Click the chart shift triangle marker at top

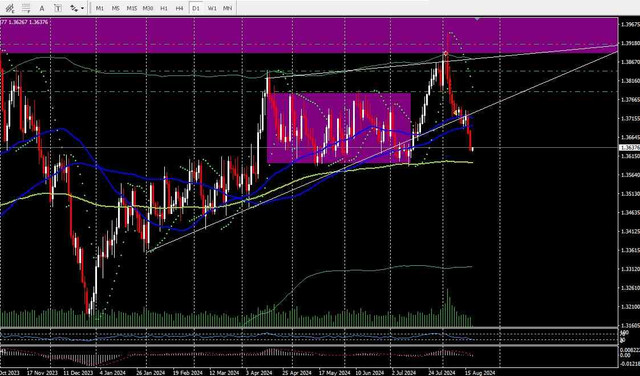point(478,19)
